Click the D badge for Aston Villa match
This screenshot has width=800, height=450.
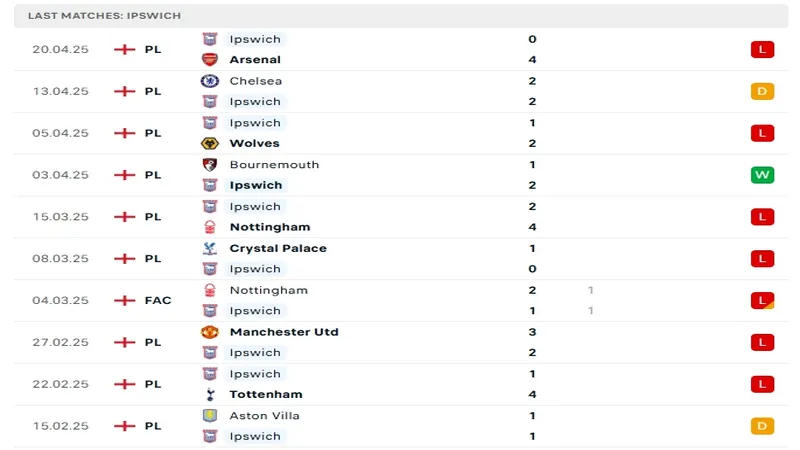tap(762, 426)
